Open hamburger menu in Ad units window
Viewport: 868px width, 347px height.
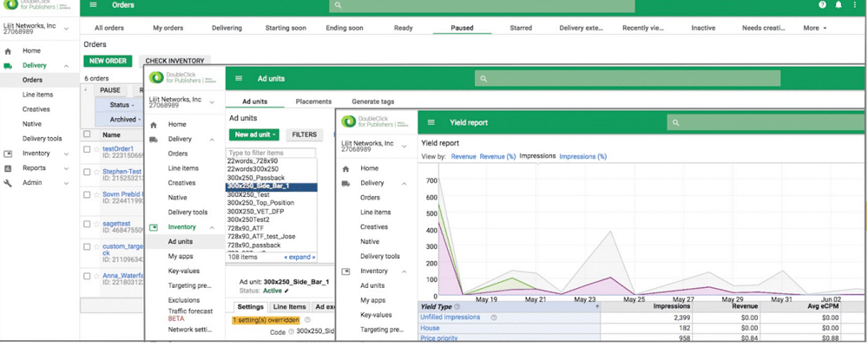click(x=240, y=79)
